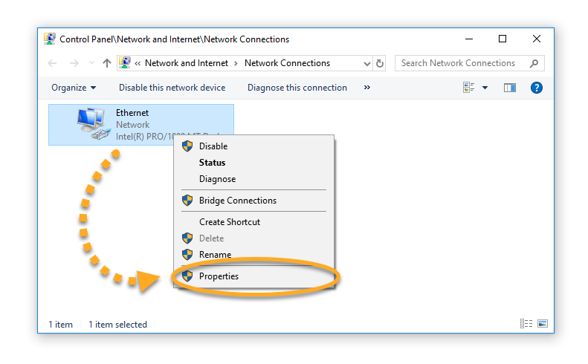Select Status in the context menu

pyautogui.click(x=212, y=163)
